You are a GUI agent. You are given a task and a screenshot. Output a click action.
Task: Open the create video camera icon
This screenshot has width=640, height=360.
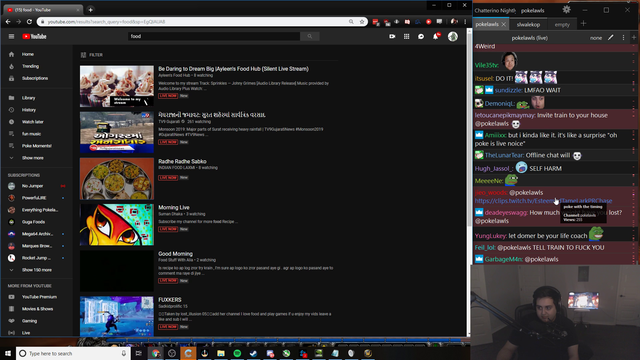[392, 36]
